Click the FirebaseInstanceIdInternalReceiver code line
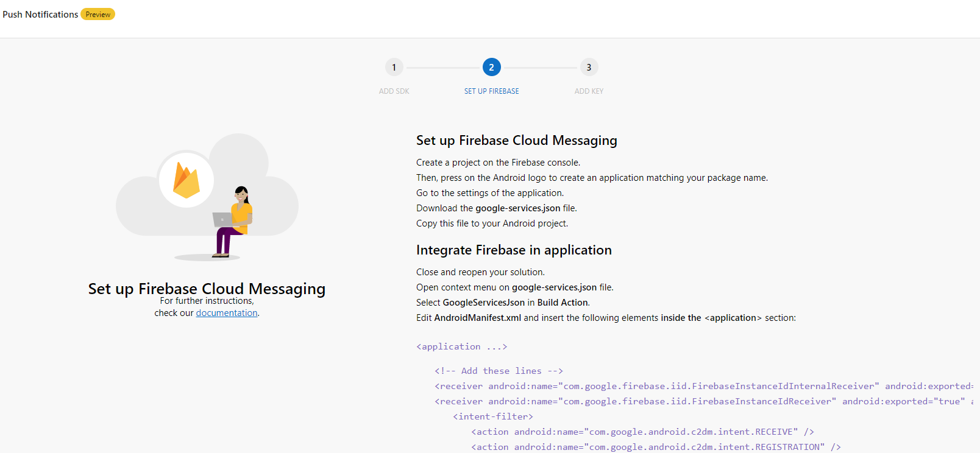The image size is (980, 453). (x=704, y=386)
